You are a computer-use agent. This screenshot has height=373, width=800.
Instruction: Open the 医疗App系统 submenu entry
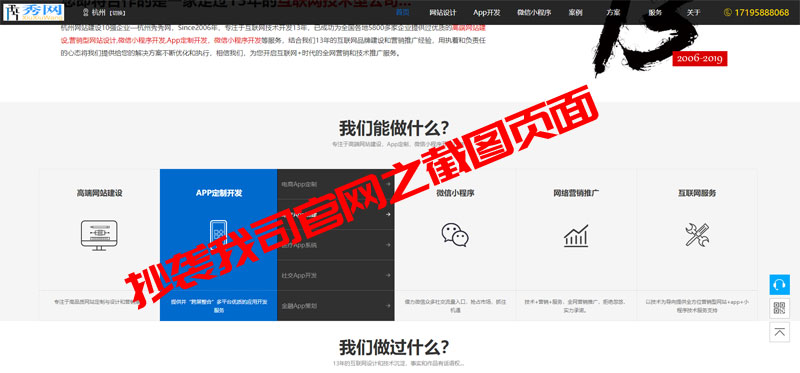tap(299, 245)
